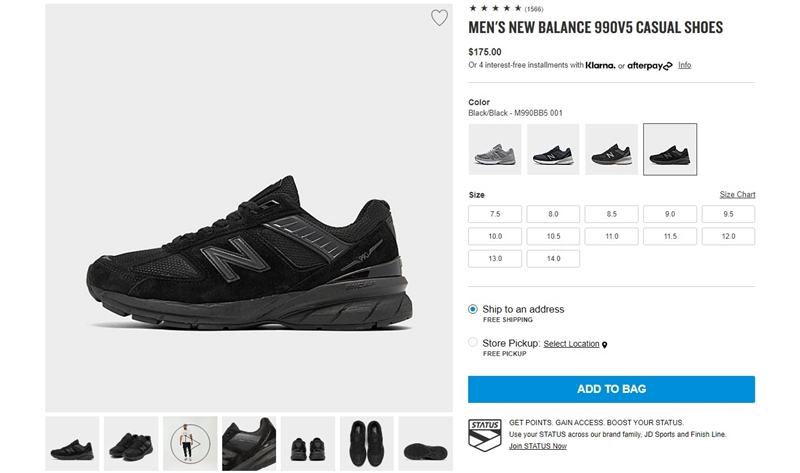Image resolution: width=800 pixels, height=473 pixels.
Task: Follow the Join STATUS Now link
Action: tap(538, 446)
